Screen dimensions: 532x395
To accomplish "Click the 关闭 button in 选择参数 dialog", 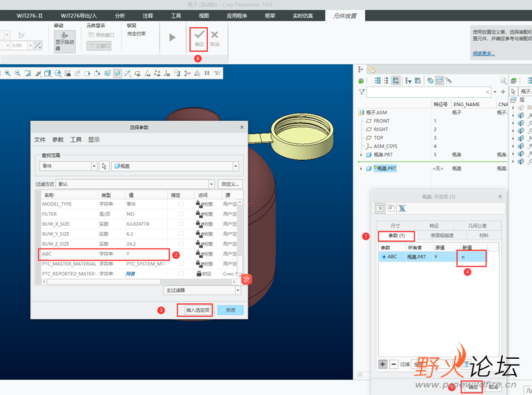I will [230, 310].
